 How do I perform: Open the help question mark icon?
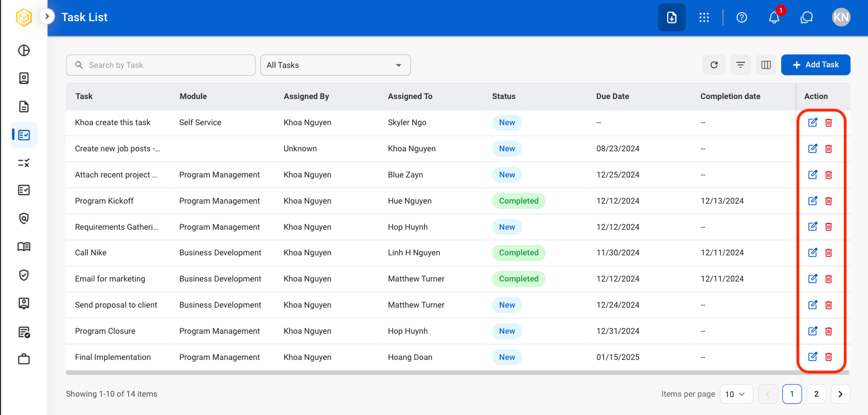(742, 17)
